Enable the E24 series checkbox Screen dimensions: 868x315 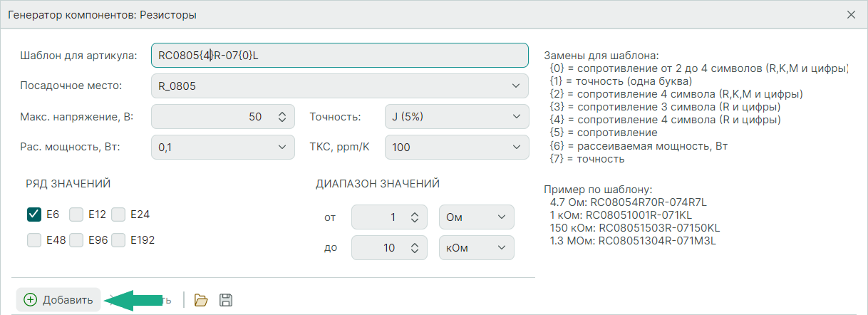118,214
